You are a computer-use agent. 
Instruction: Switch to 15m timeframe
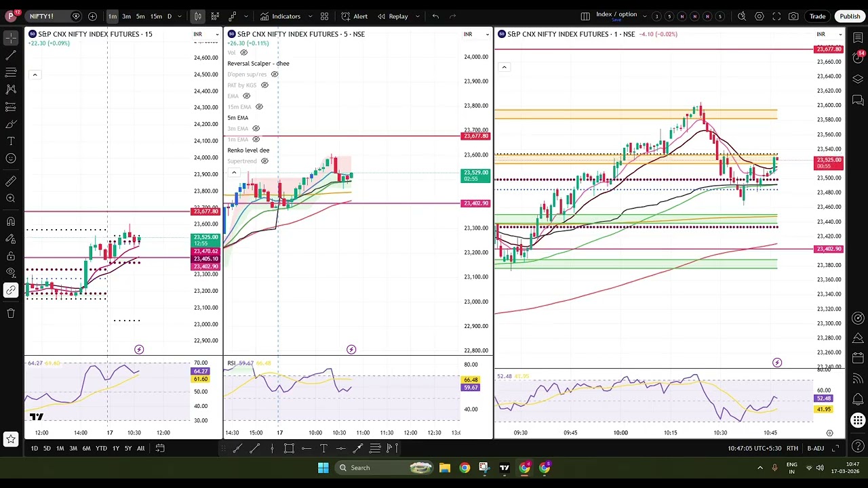pos(156,16)
